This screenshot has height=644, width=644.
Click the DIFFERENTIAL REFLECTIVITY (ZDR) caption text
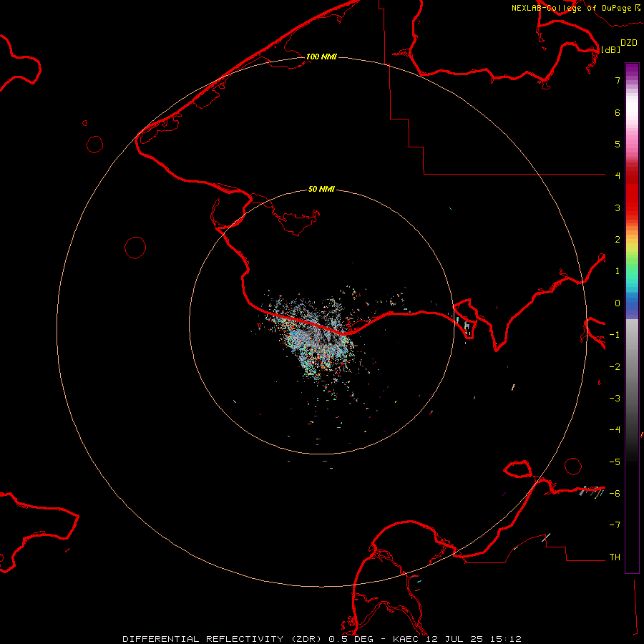[x=223, y=639]
